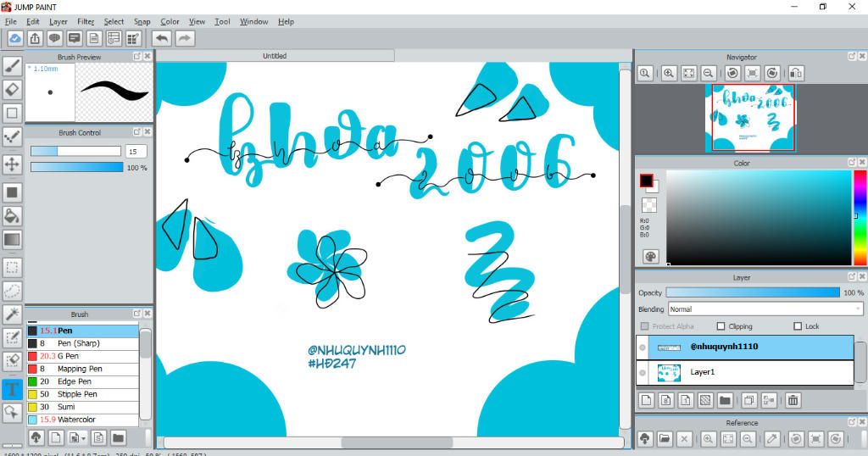Viewport: 868px width, 456px height.
Task: Enable the layer Lock checkbox
Action: 798,326
